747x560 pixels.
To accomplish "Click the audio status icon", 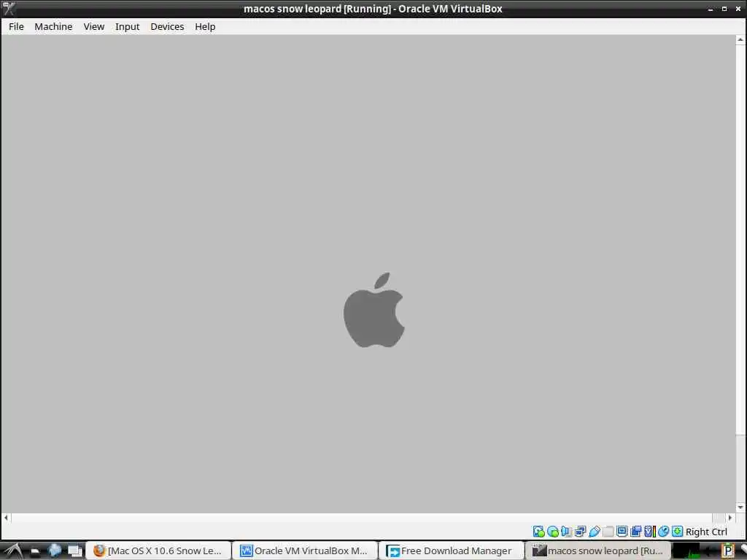I will click(x=566, y=532).
